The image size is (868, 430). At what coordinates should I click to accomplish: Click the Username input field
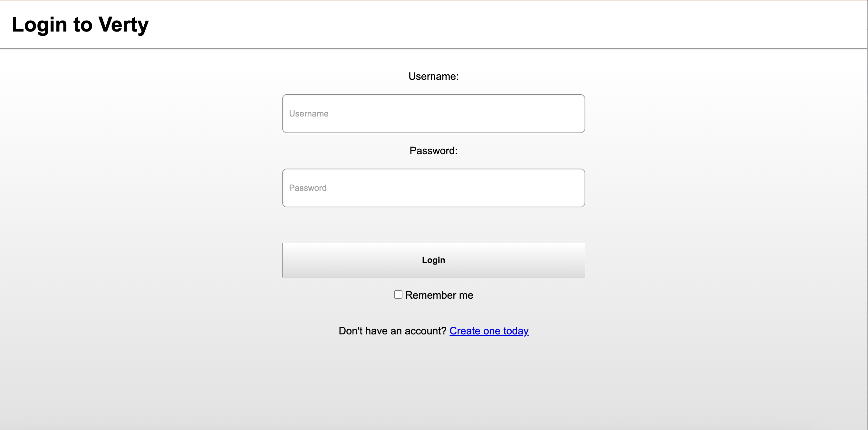tap(433, 114)
